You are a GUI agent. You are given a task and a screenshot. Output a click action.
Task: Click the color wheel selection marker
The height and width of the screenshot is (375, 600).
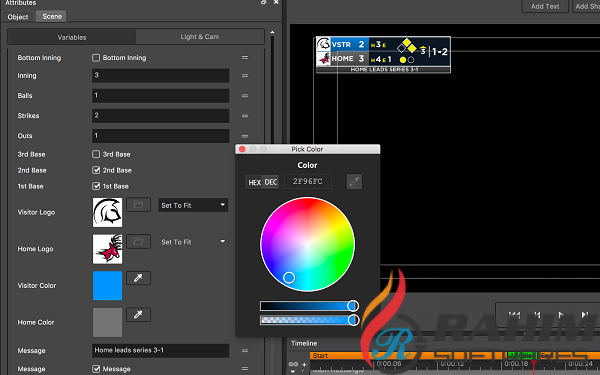tap(289, 277)
